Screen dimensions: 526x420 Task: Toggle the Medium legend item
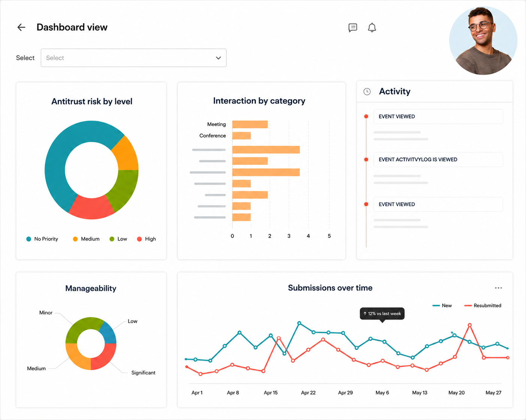pyautogui.click(x=86, y=239)
